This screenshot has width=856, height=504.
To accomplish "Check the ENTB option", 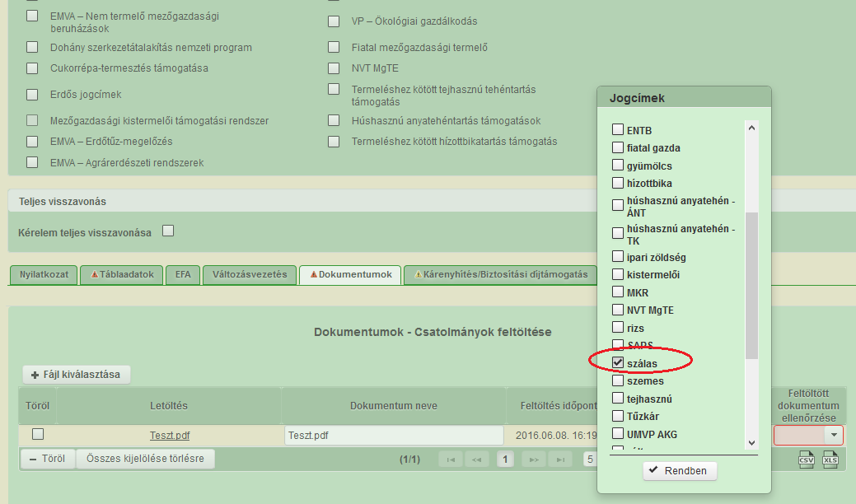I will (617, 129).
